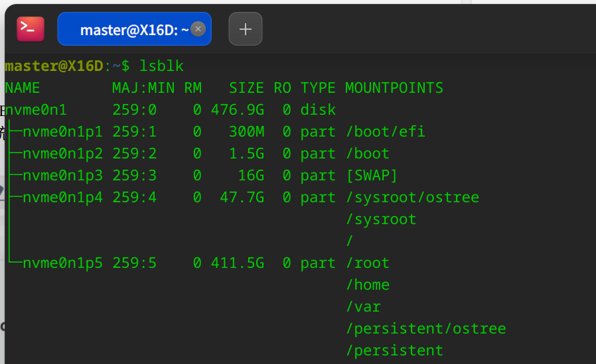Click the /home mountpoint
Screen dimensions: 596x364
coord(368,285)
